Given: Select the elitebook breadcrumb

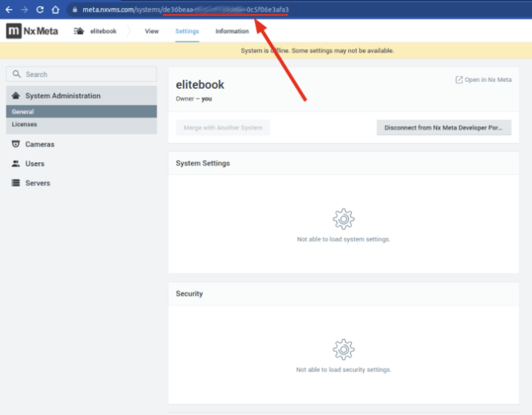Looking at the screenshot, I should click(x=103, y=31).
